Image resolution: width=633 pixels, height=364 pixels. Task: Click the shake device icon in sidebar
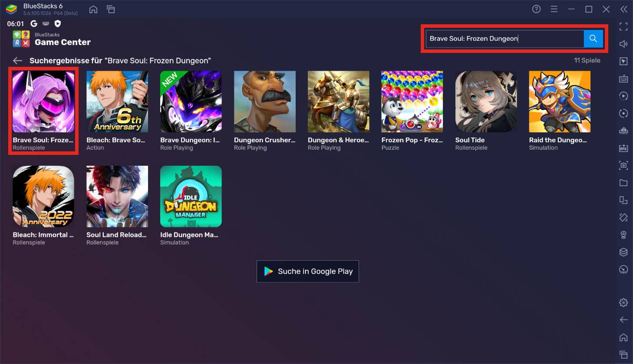pyautogui.click(x=623, y=217)
